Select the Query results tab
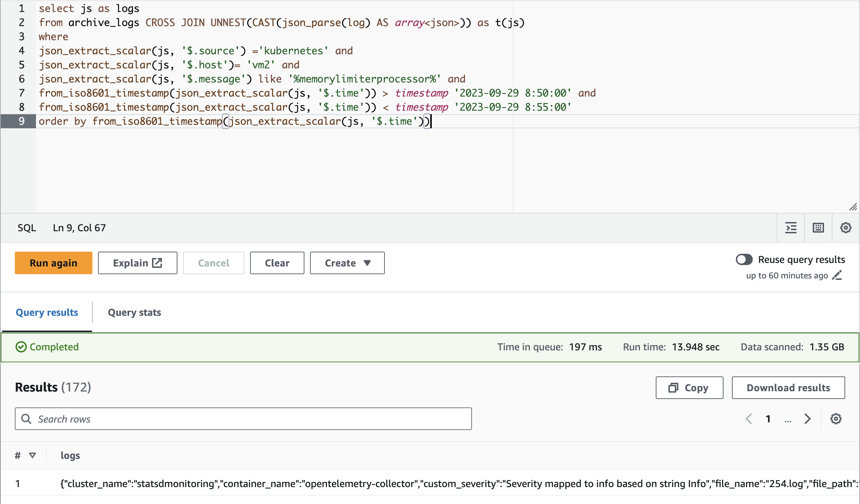This screenshot has width=860, height=504. pyautogui.click(x=47, y=312)
